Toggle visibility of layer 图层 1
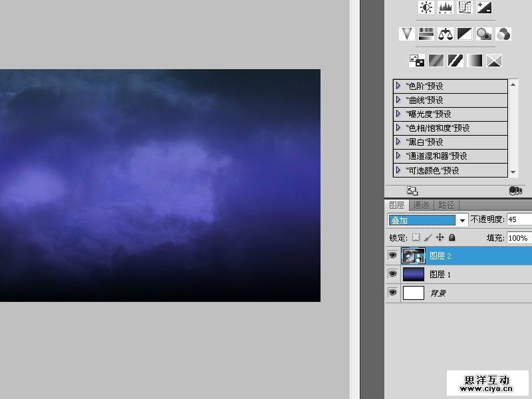 pos(392,274)
